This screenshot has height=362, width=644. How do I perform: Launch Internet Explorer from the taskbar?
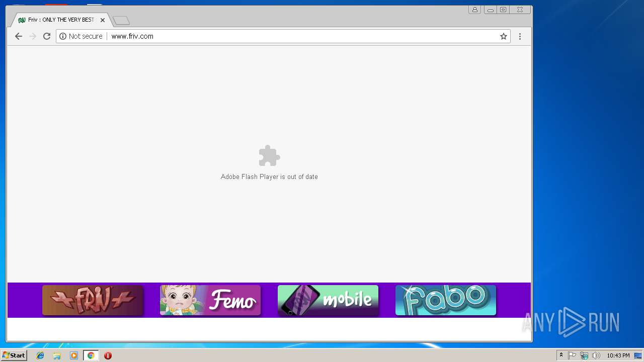tap(40, 355)
